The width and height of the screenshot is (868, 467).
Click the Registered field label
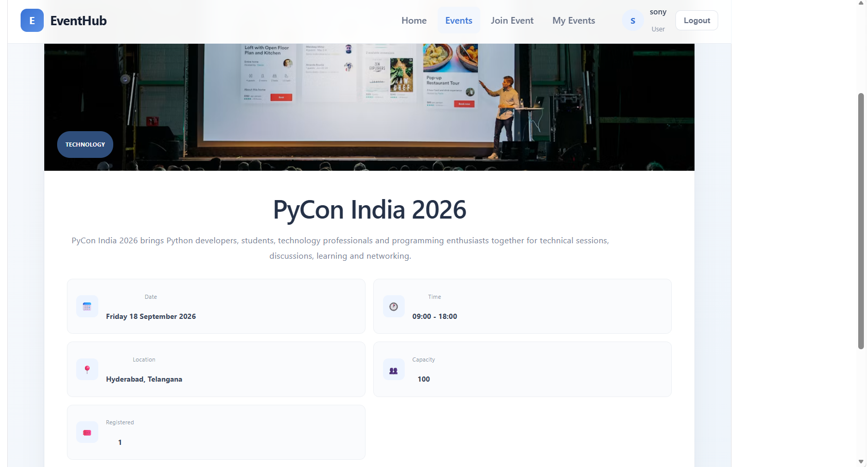(120, 422)
